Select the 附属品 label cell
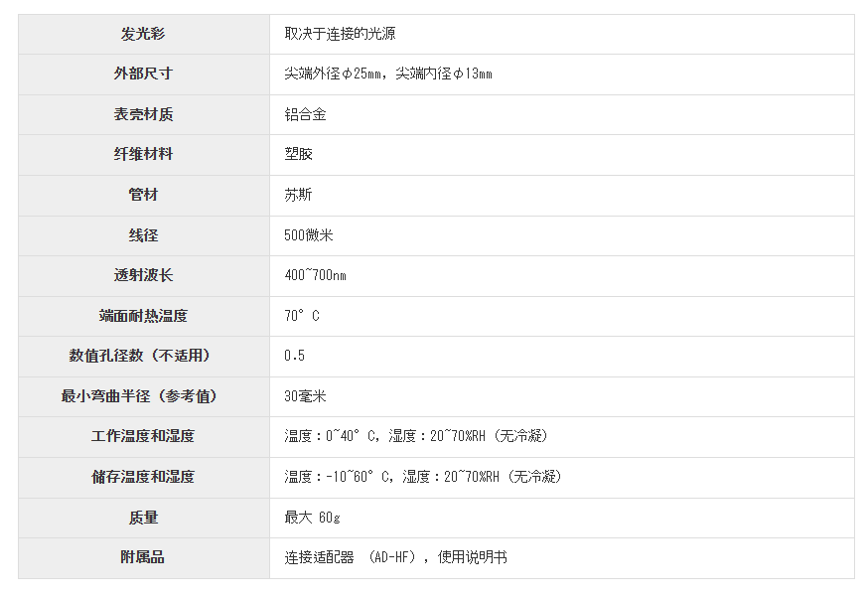The height and width of the screenshot is (598, 868). click(143, 558)
